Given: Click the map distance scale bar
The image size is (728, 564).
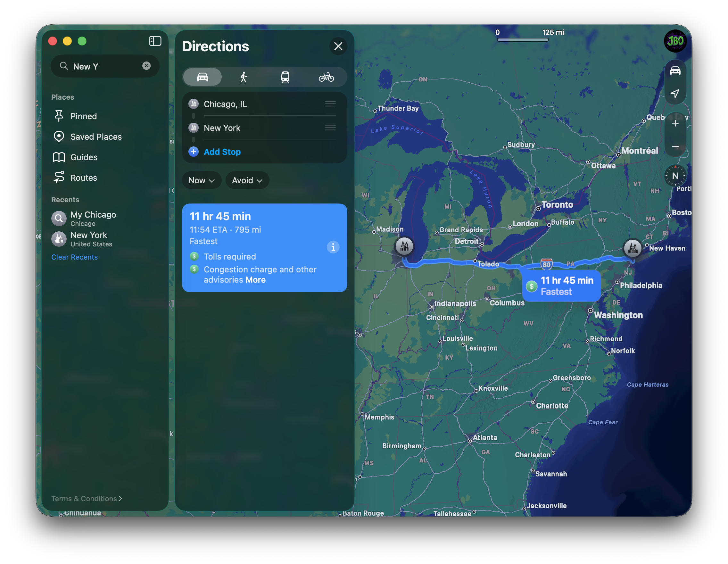Looking at the screenshot, I should [x=523, y=40].
